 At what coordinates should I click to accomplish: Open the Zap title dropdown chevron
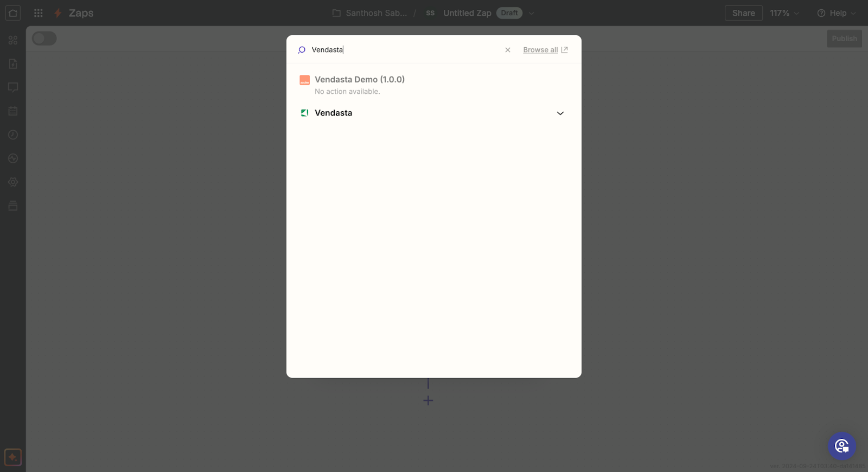click(x=531, y=13)
